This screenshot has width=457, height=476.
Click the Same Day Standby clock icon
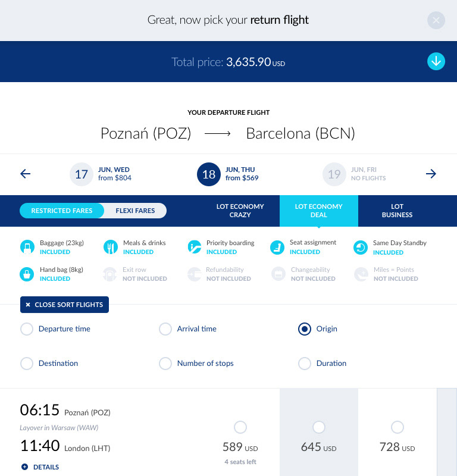[x=361, y=248]
